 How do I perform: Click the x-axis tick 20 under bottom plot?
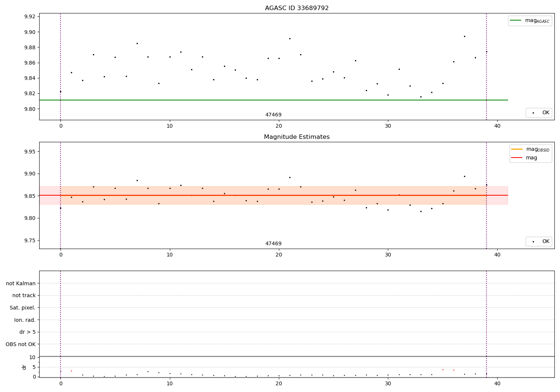(x=279, y=383)
